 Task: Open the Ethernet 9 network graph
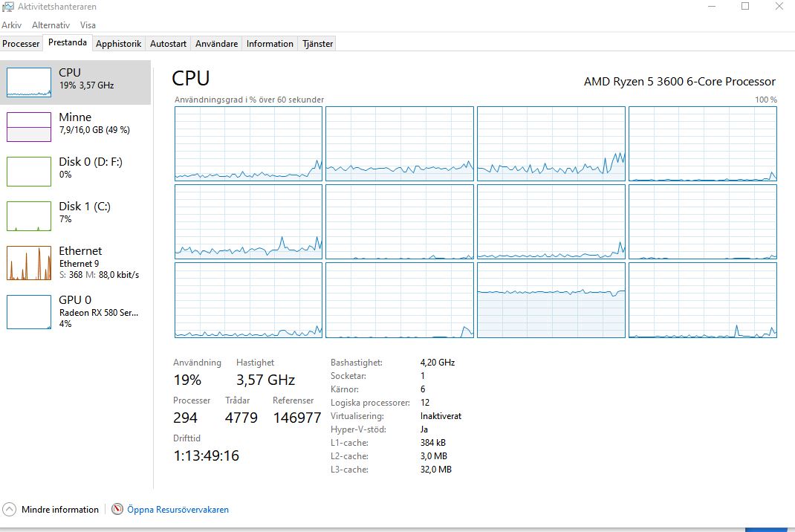(x=74, y=262)
